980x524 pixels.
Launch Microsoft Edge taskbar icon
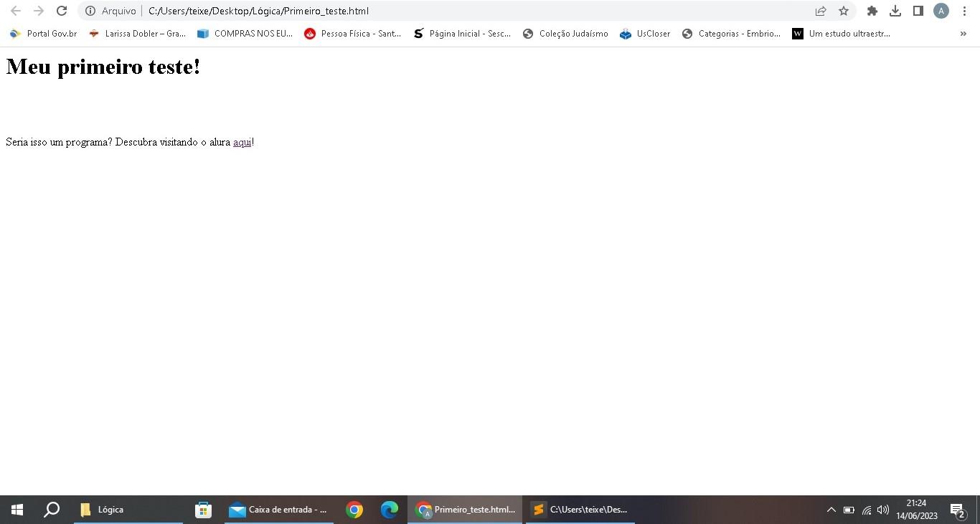click(389, 510)
